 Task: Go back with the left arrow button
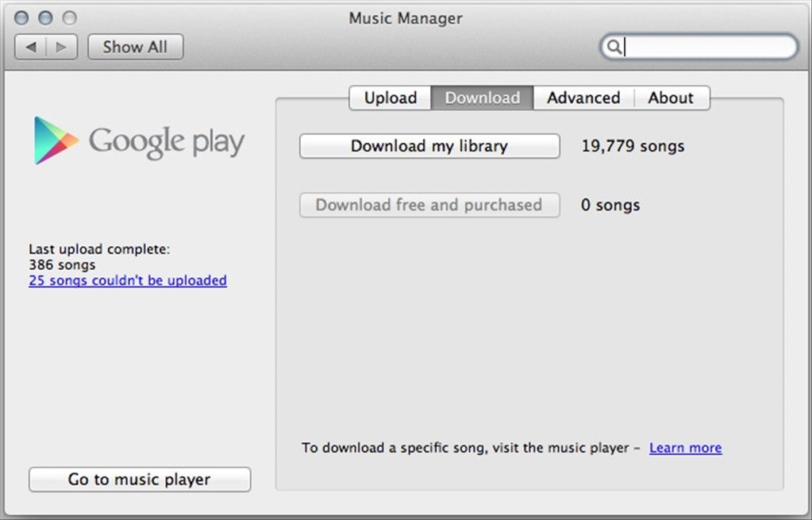coord(30,47)
